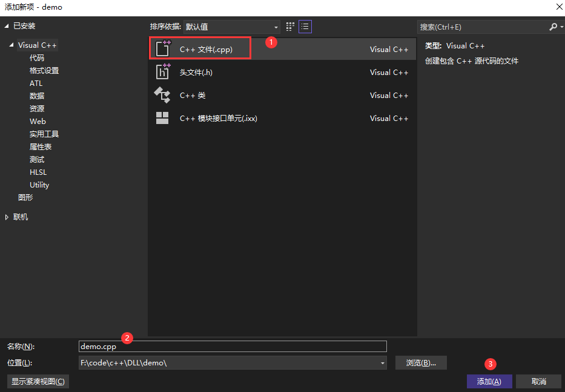This screenshot has height=392, width=565.
Task: Choose the C++ 类 template icon
Action: [x=162, y=95]
